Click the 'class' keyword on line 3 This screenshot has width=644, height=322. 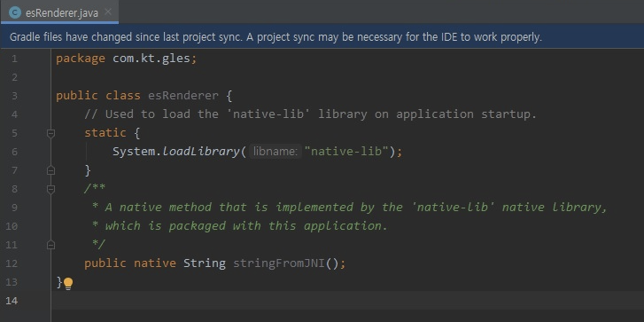click(x=123, y=96)
